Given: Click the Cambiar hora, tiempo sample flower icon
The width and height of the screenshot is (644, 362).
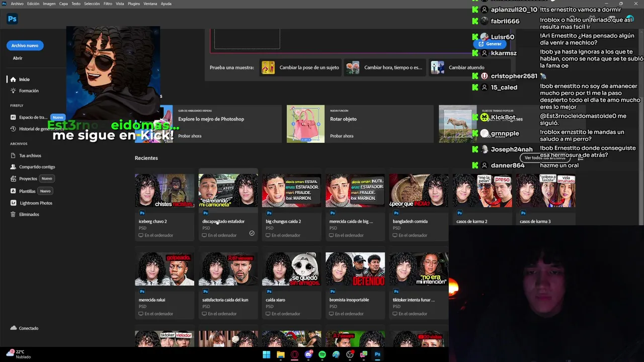Looking at the screenshot, I should pos(353,67).
